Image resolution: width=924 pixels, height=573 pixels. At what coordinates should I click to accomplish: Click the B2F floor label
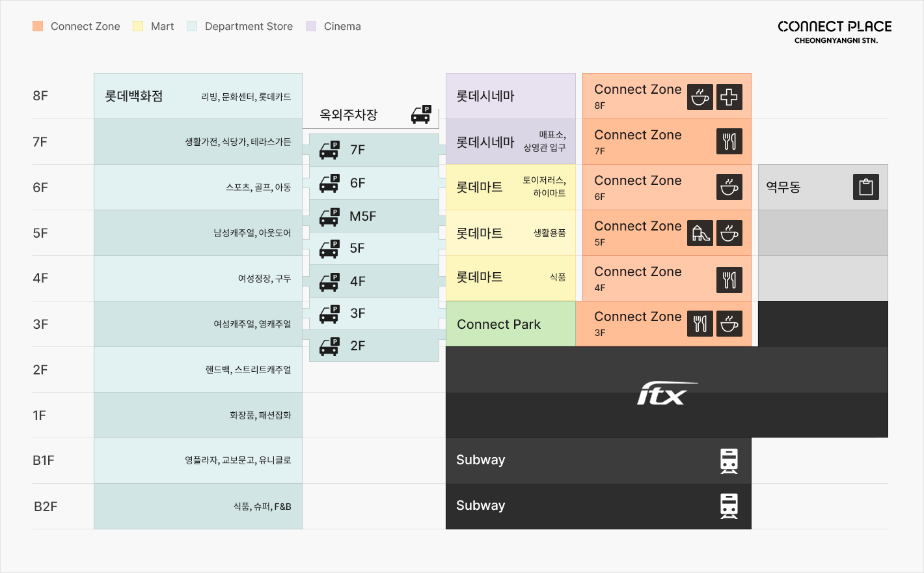tap(46, 507)
